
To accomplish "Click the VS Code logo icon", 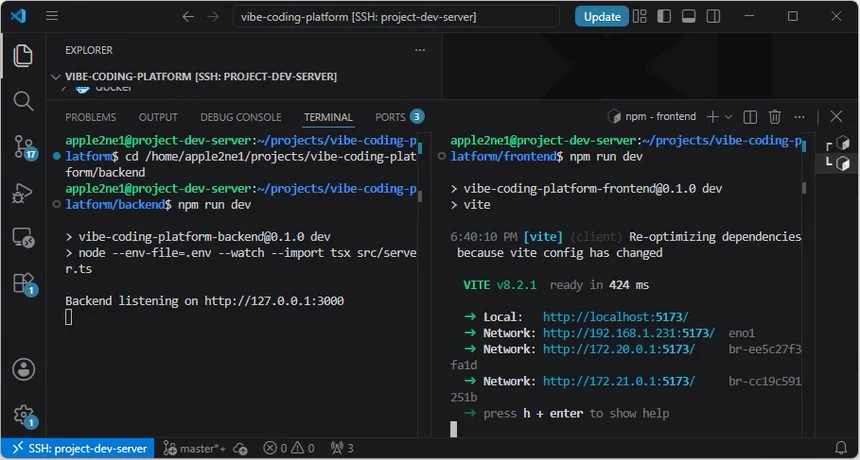I will [18, 16].
